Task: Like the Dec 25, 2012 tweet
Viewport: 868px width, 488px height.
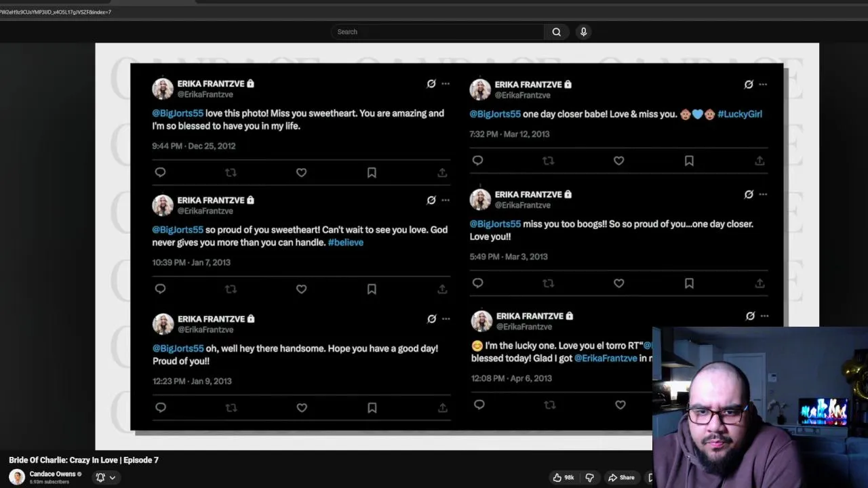Action: coord(301,172)
